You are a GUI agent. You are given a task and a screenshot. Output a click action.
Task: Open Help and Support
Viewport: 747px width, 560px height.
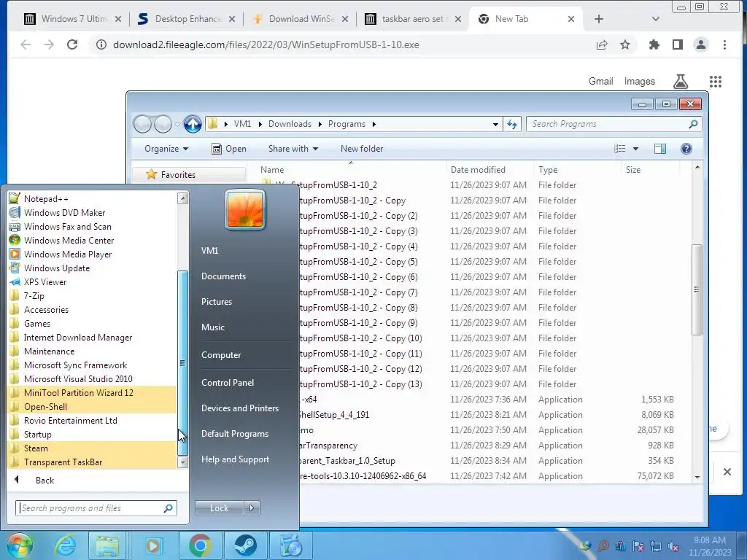[235, 459]
